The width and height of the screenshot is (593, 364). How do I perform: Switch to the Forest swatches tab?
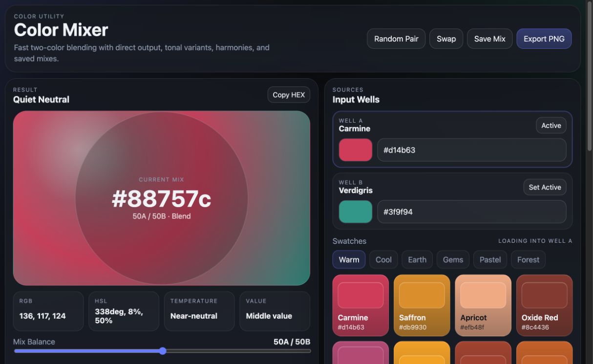(x=528, y=259)
